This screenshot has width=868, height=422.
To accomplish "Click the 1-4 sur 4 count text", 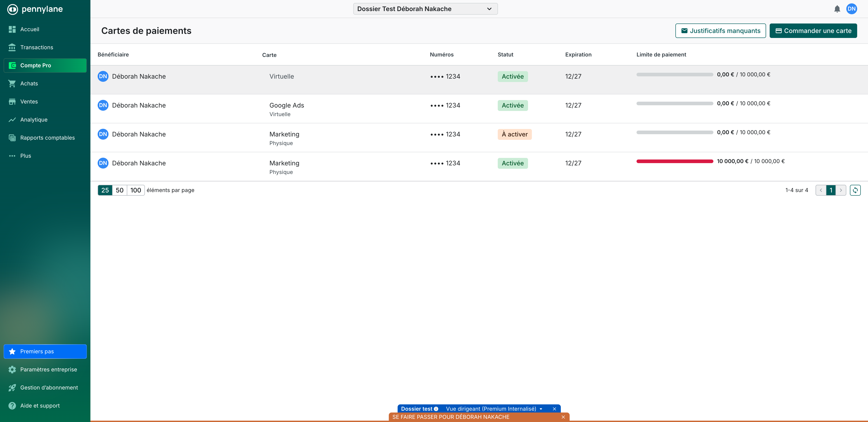I will click(x=797, y=190).
